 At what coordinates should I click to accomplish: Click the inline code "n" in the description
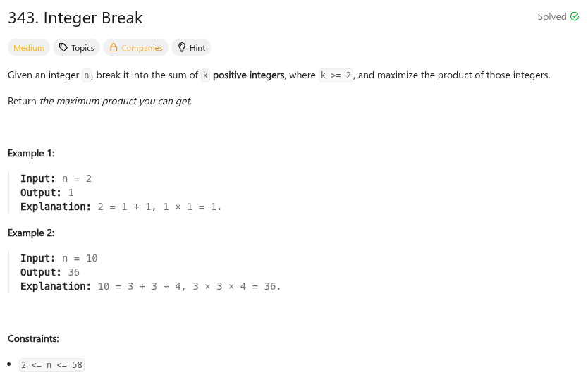tap(87, 75)
